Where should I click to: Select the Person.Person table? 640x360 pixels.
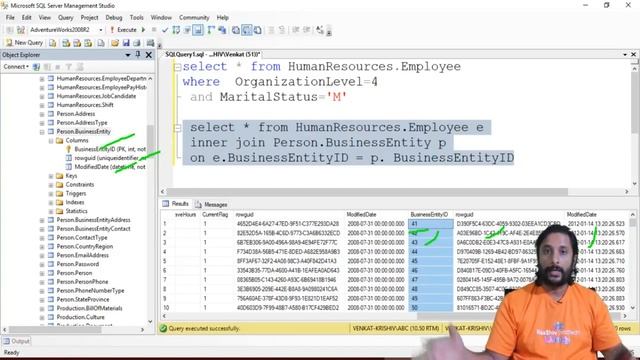pyautogui.click(x=74, y=273)
